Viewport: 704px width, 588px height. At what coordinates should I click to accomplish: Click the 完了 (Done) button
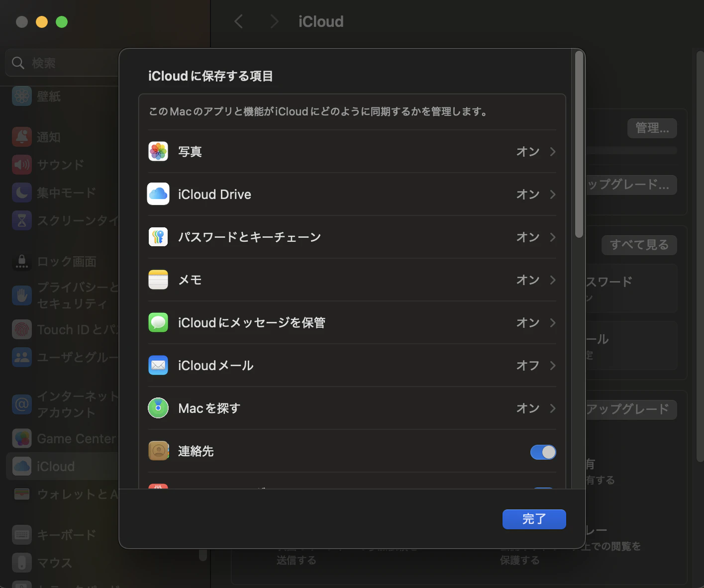[x=534, y=519]
